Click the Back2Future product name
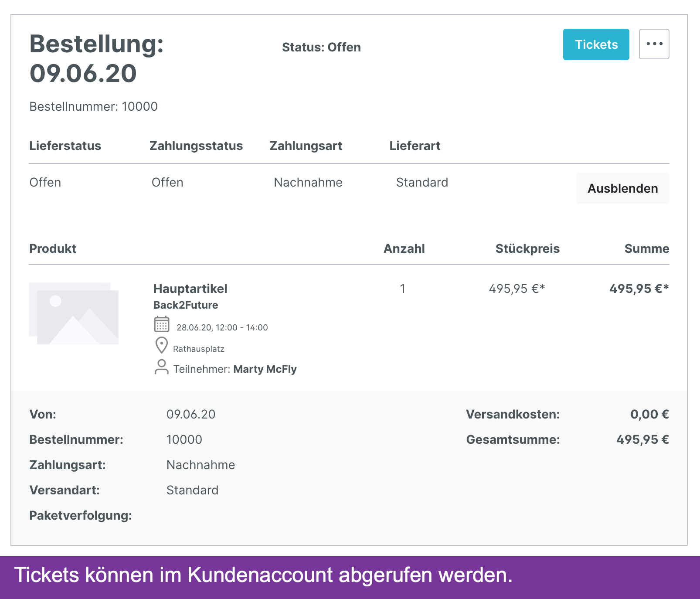This screenshot has width=700, height=599. coord(186,305)
